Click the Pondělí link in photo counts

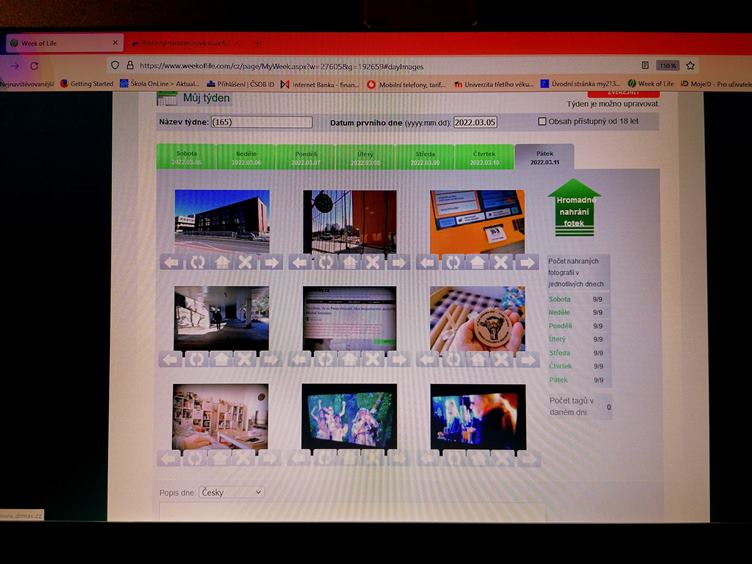(560, 326)
